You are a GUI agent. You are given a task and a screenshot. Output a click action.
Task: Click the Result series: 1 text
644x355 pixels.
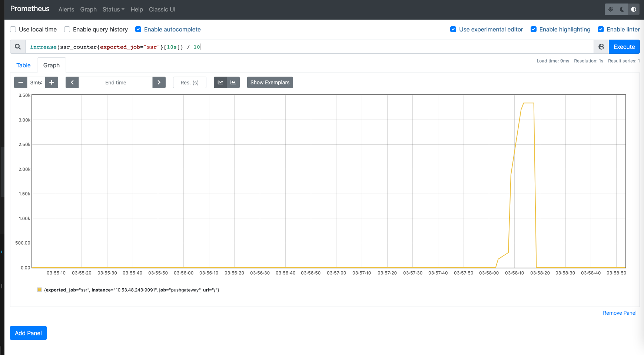(624, 61)
